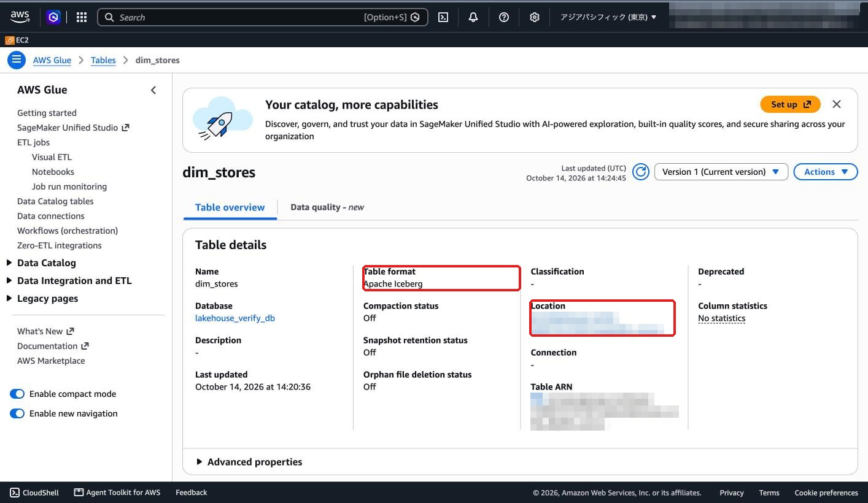Open SageMaker Unified Studio external link

tap(73, 128)
